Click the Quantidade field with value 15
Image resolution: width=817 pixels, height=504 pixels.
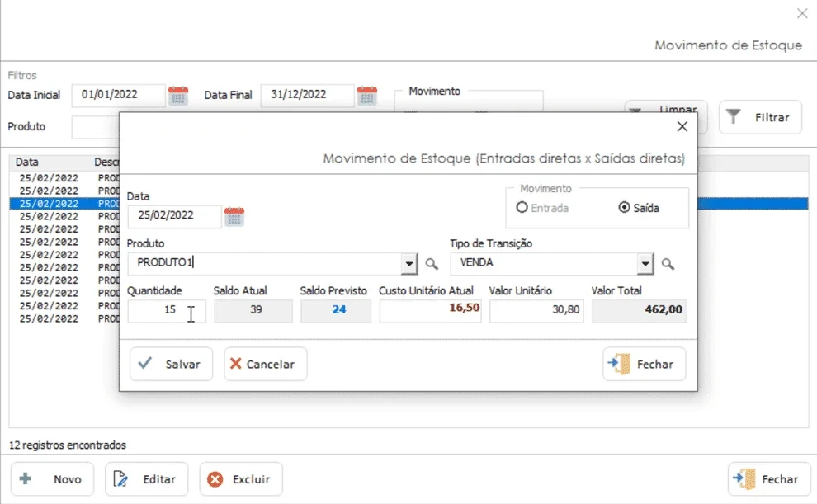(x=166, y=311)
